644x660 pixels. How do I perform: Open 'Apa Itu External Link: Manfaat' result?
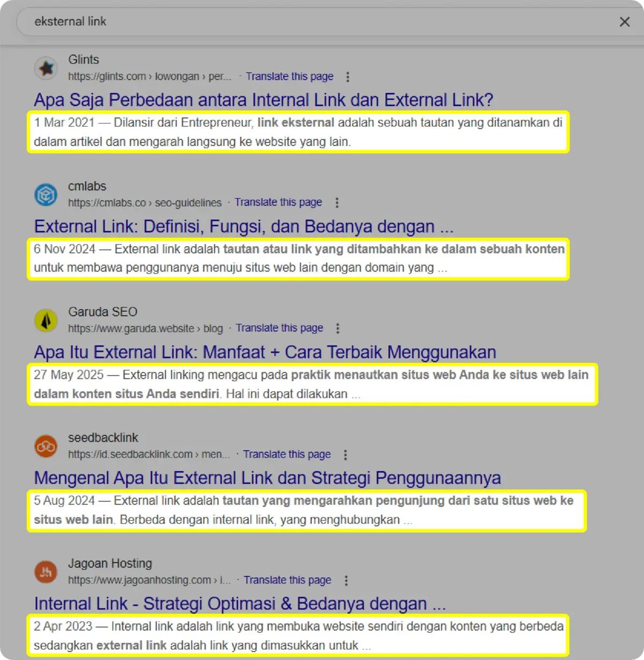(x=265, y=352)
